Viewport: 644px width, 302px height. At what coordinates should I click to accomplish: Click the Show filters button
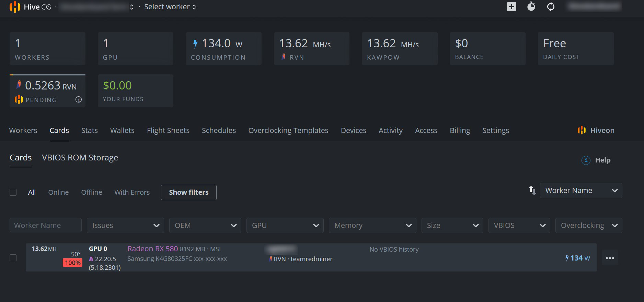[x=189, y=192]
